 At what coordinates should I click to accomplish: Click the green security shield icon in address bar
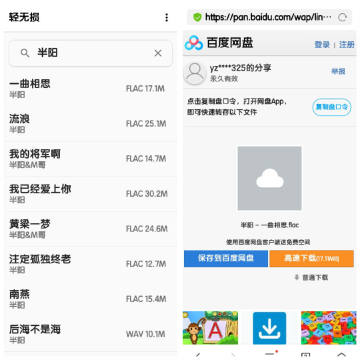click(197, 17)
